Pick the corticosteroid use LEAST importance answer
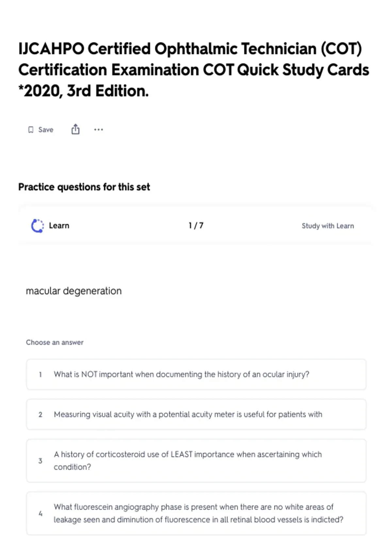The height and width of the screenshot is (556, 392). click(x=188, y=460)
